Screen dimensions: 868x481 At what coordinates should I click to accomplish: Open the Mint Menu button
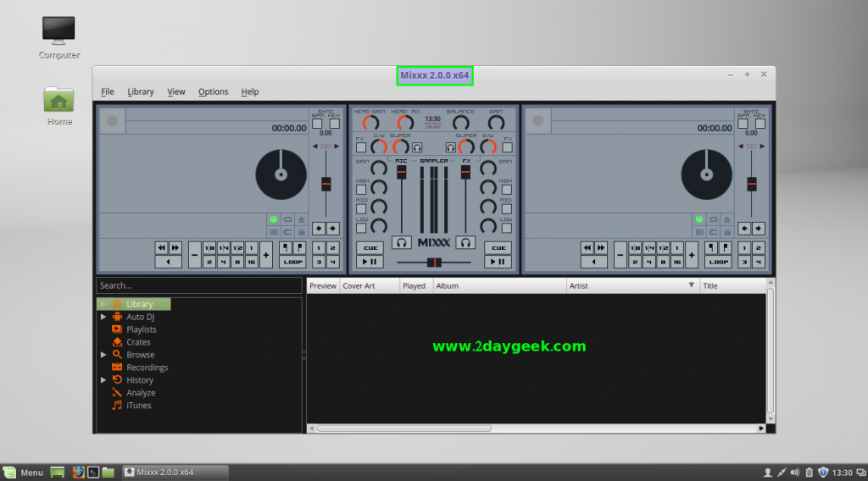click(x=24, y=473)
